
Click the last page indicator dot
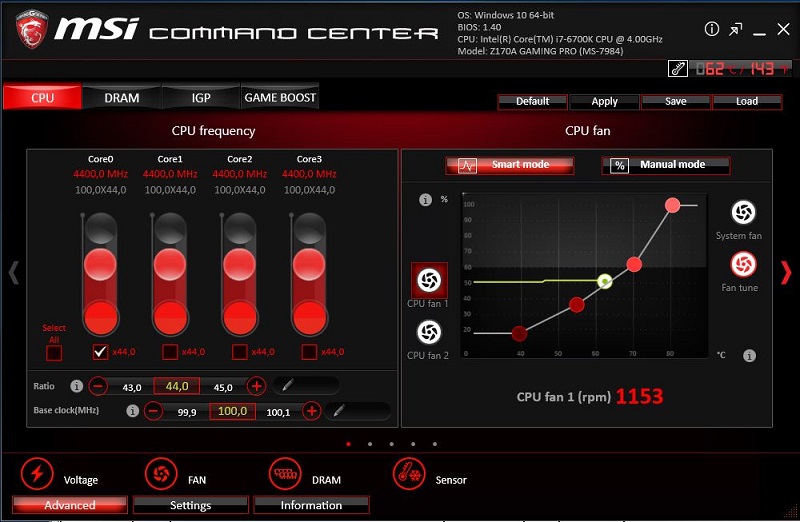(x=435, y=444)
